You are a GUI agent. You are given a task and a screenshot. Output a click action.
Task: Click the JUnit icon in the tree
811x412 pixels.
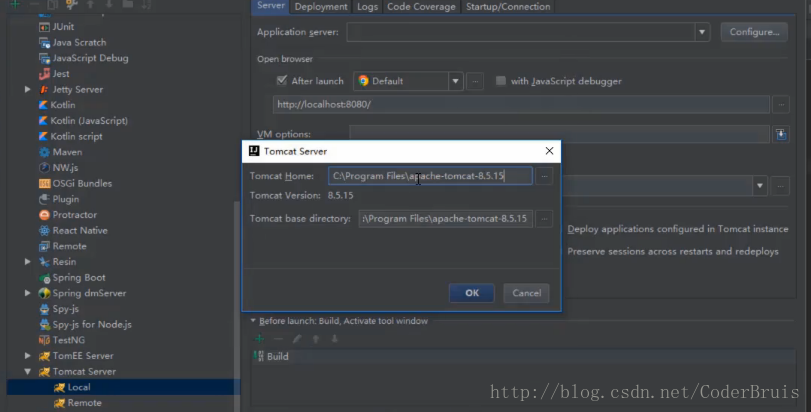(44, 27)
